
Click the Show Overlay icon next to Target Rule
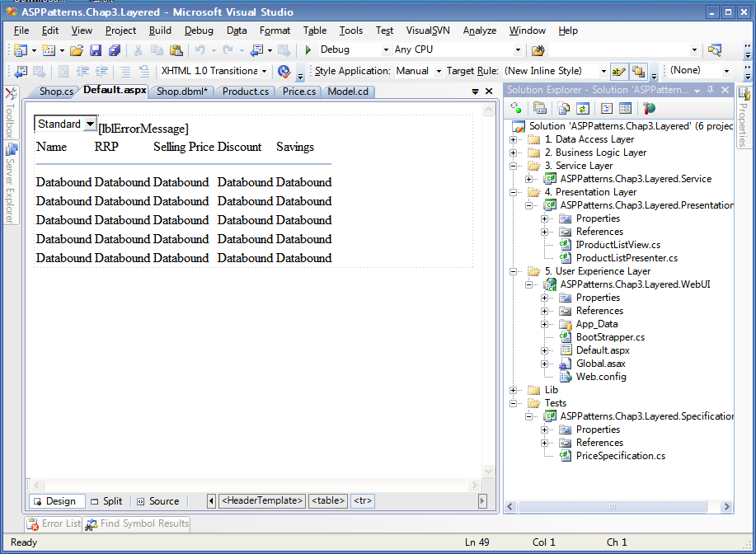638,72
